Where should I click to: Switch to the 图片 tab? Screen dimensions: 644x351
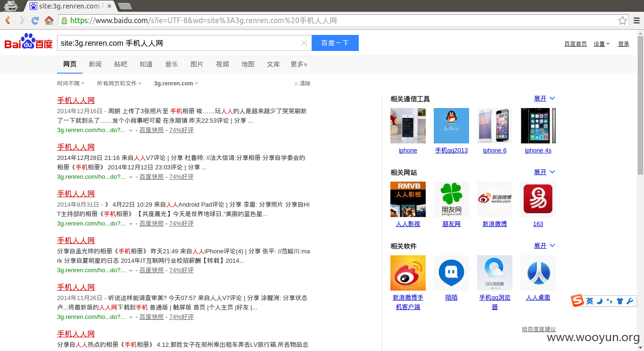(x=197, y=64)
